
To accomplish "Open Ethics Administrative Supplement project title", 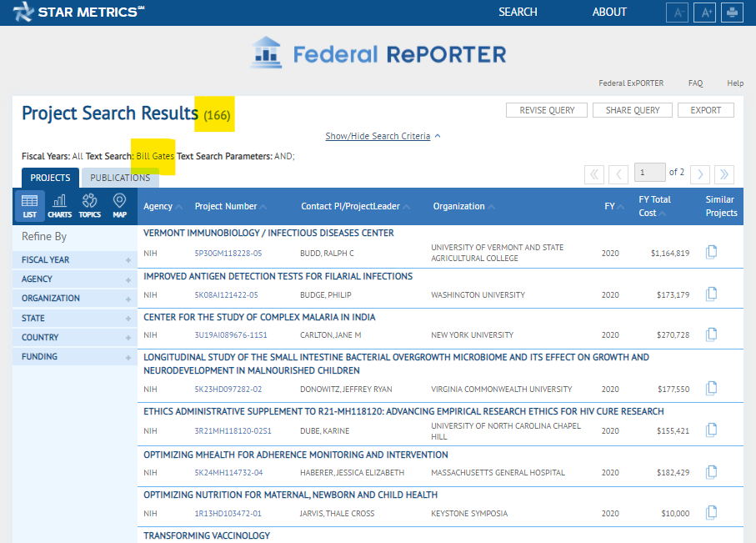I will point(403,411).
